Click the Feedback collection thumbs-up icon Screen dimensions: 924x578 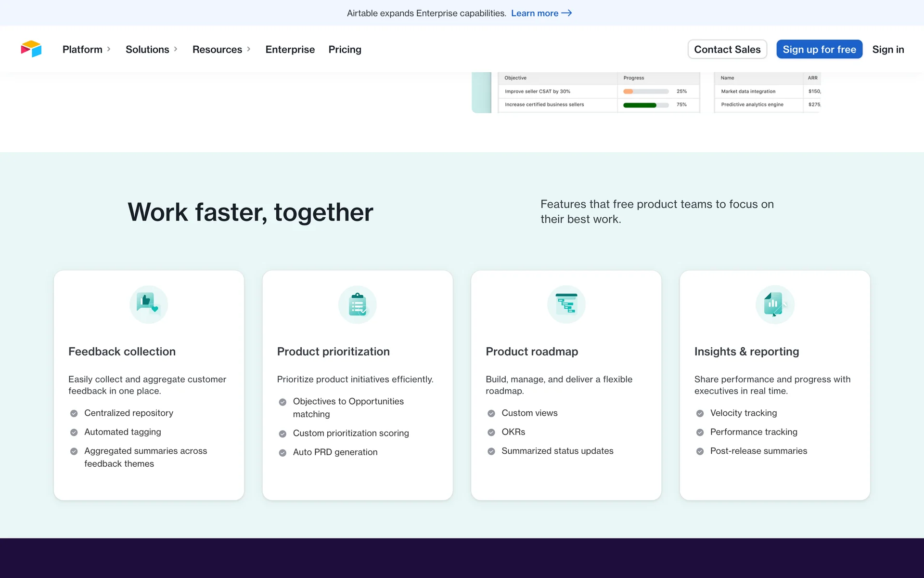pyautogui.click(x=148, y=304)
